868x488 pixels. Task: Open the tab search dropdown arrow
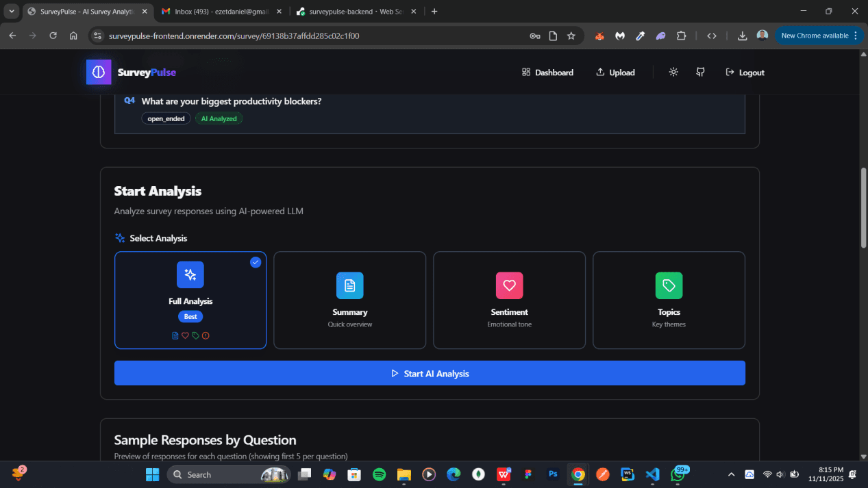[x=12, y=12]
